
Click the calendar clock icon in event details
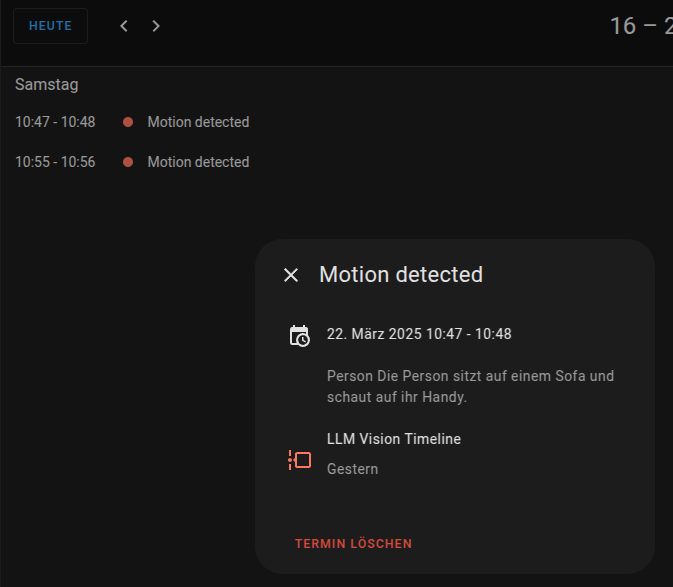tap(299, 335)
